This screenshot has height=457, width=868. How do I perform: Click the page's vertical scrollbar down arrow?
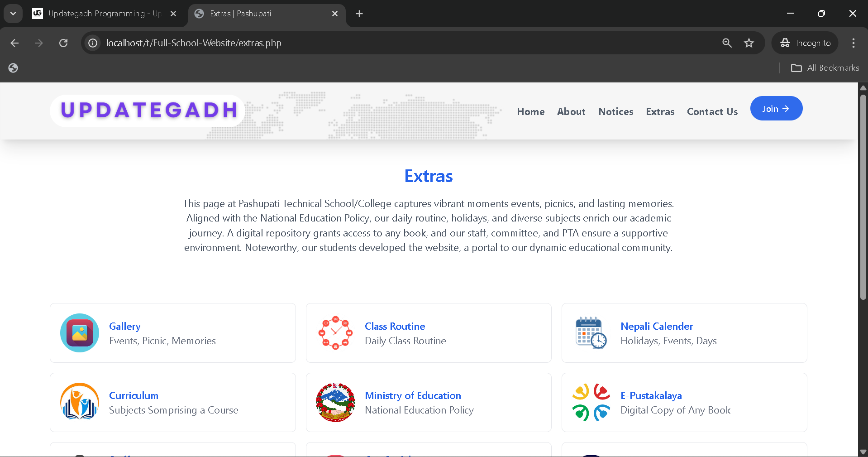(863, 452)
